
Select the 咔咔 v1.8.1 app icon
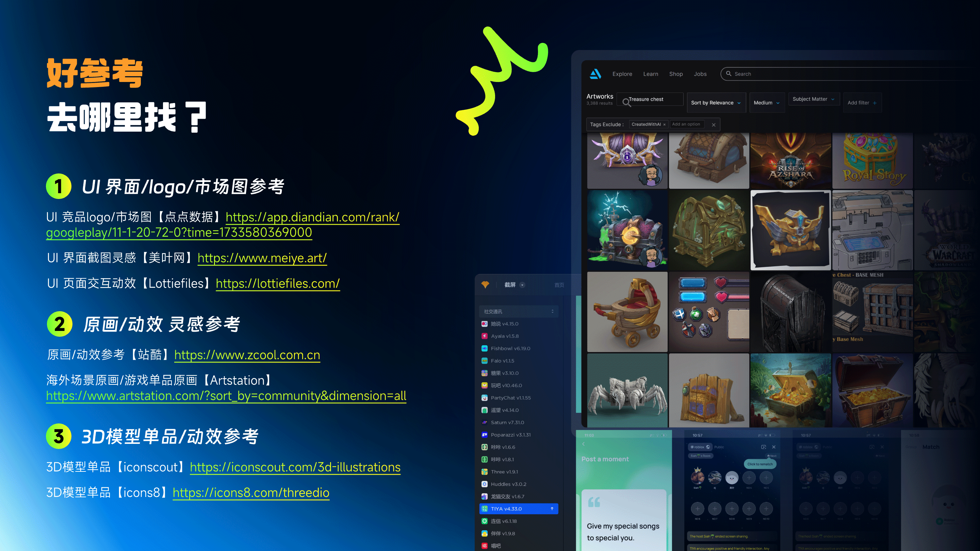click(x=484, y=460)
